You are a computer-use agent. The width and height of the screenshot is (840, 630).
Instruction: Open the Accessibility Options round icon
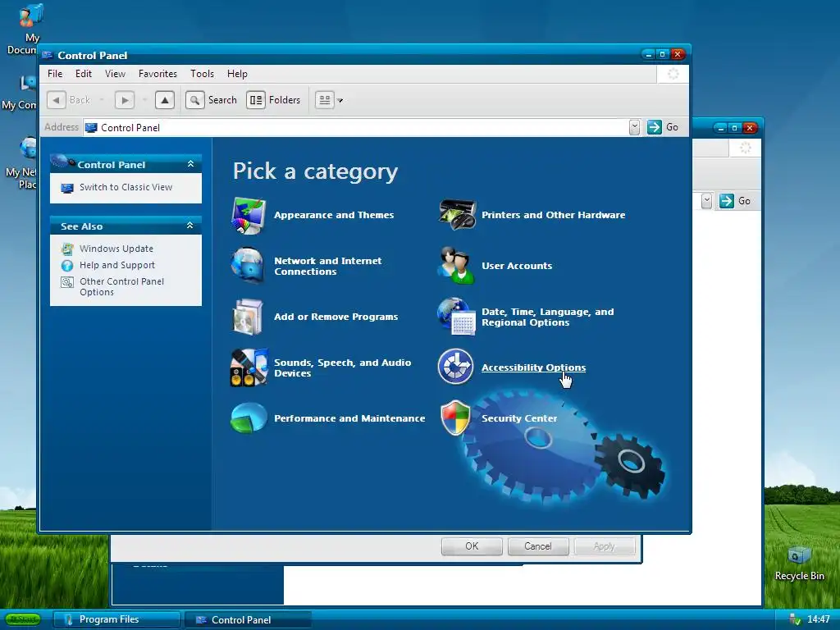point(455,367)
